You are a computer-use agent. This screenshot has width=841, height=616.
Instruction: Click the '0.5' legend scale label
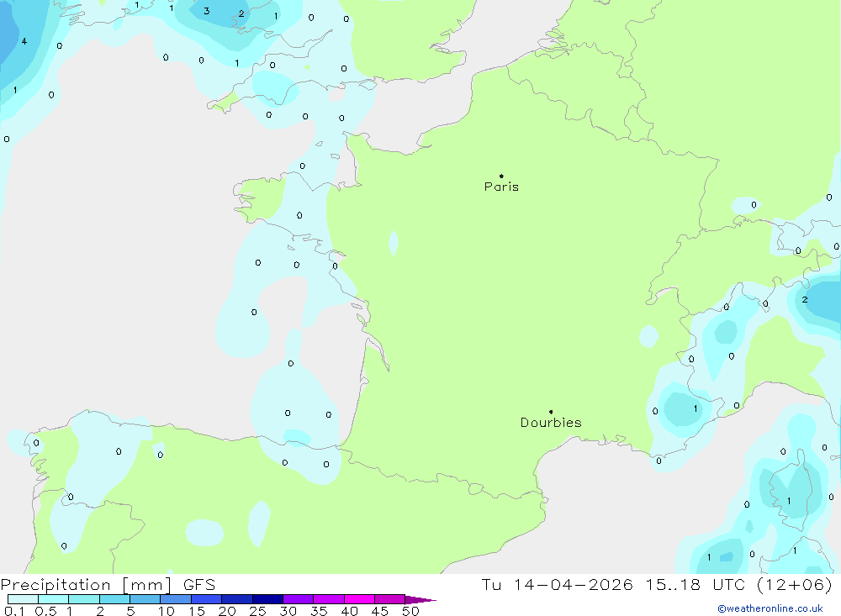pos(45,611)
